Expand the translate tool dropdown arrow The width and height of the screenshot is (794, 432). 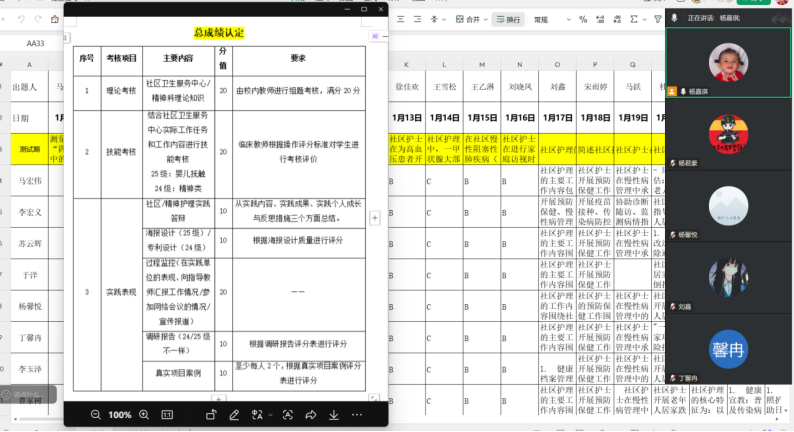tap(270, 414)
